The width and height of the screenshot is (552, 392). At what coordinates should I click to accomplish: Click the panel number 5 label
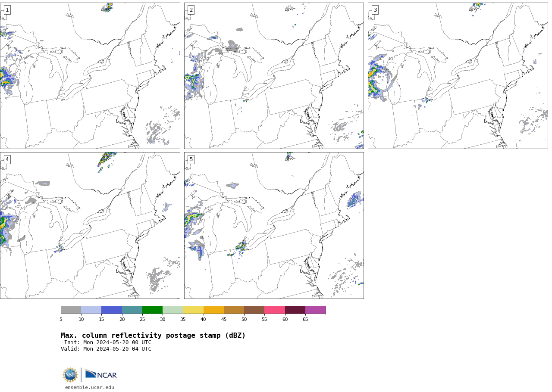coord(191,159)
